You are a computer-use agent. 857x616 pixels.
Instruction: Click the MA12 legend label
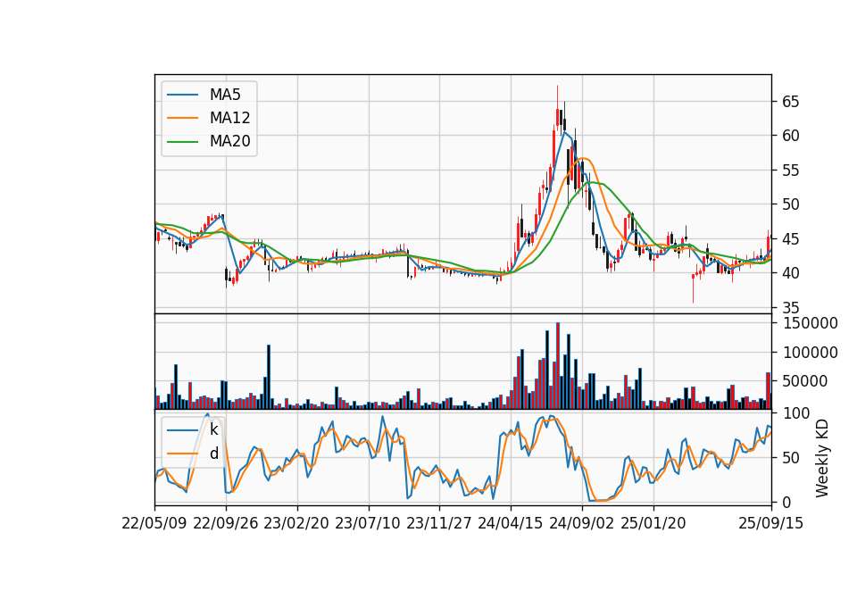229,118
